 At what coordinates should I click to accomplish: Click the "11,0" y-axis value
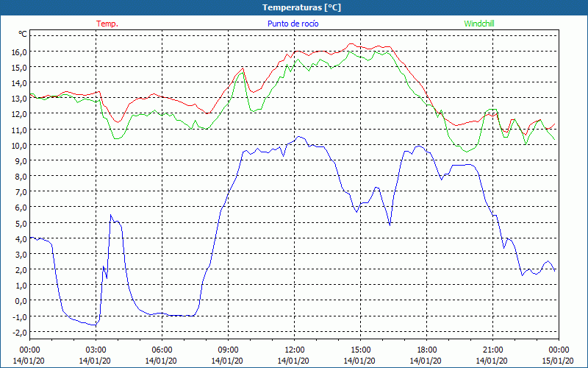pos(20,130)
